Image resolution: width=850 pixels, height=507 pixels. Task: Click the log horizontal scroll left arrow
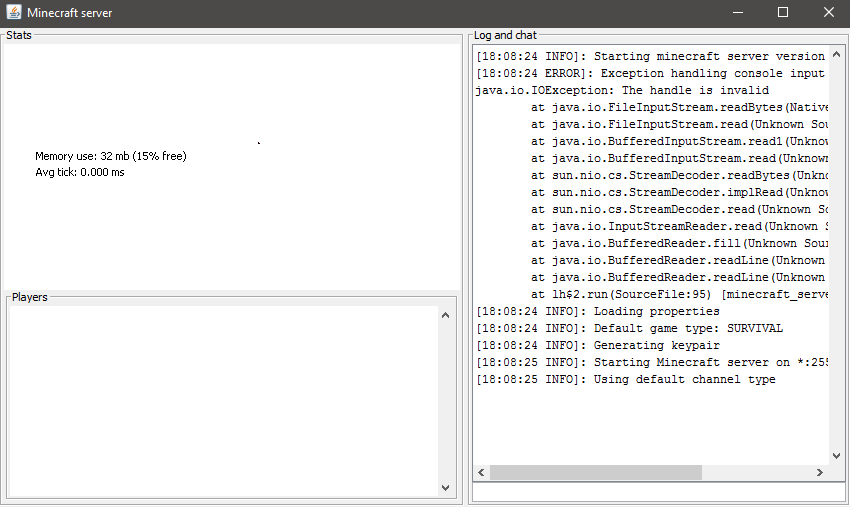coord(481,472)
